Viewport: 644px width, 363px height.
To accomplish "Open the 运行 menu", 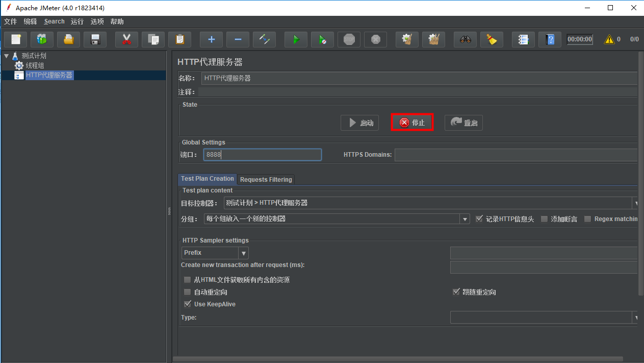I will (78, 21).
